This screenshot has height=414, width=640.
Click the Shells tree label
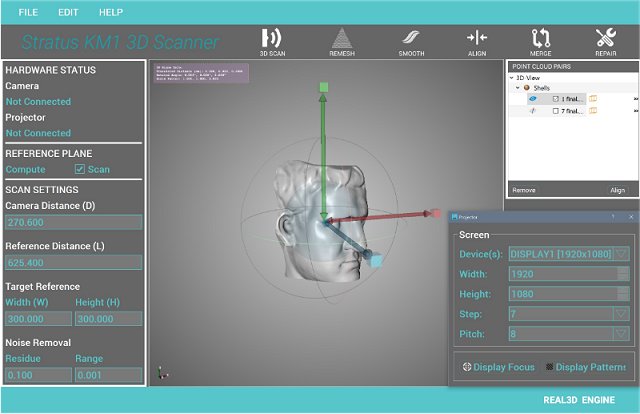tap(542, 88)
